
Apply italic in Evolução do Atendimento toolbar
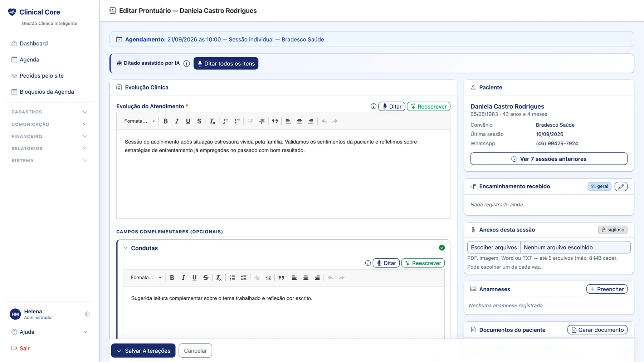coord(177,121)
